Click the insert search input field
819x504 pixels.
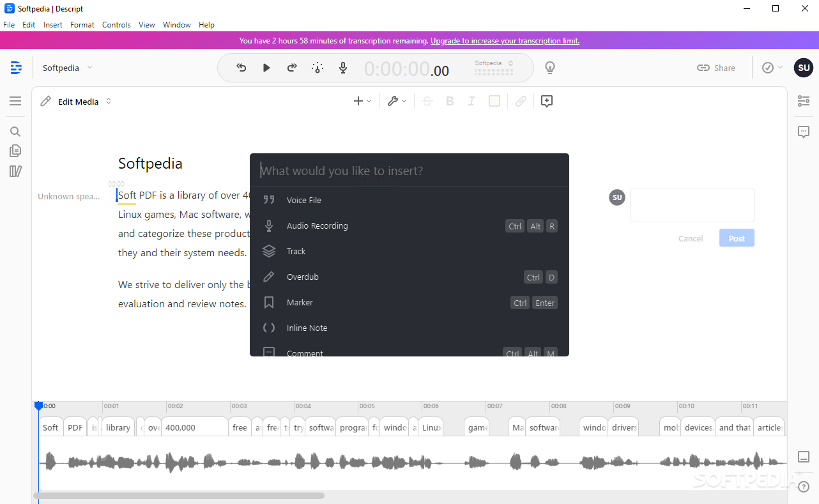click(409, 171)
